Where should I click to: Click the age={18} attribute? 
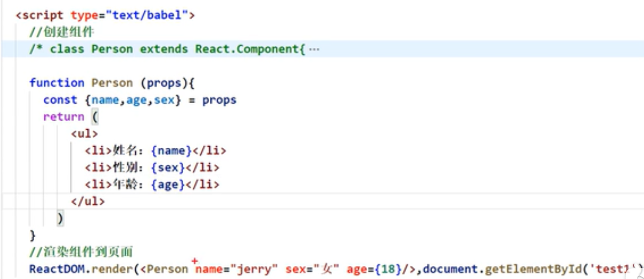click(x=374, y=269)
